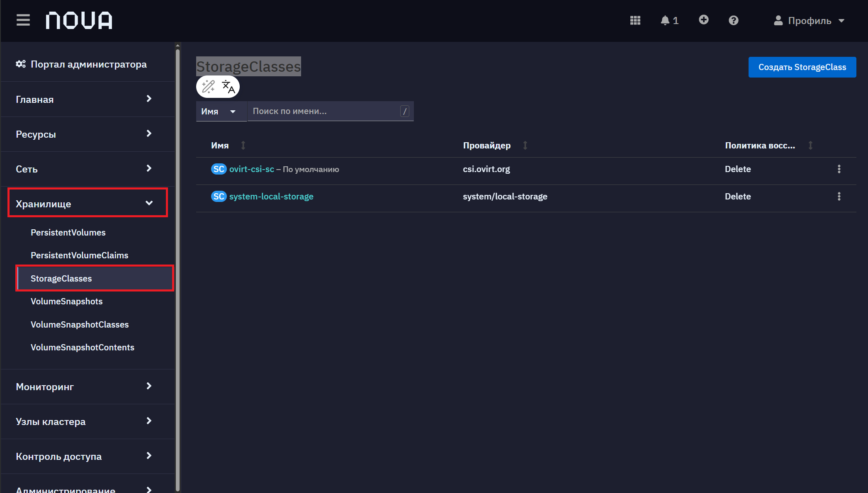
Task: Sort by the Имя column arrows
Action: [x=243, y=146]
